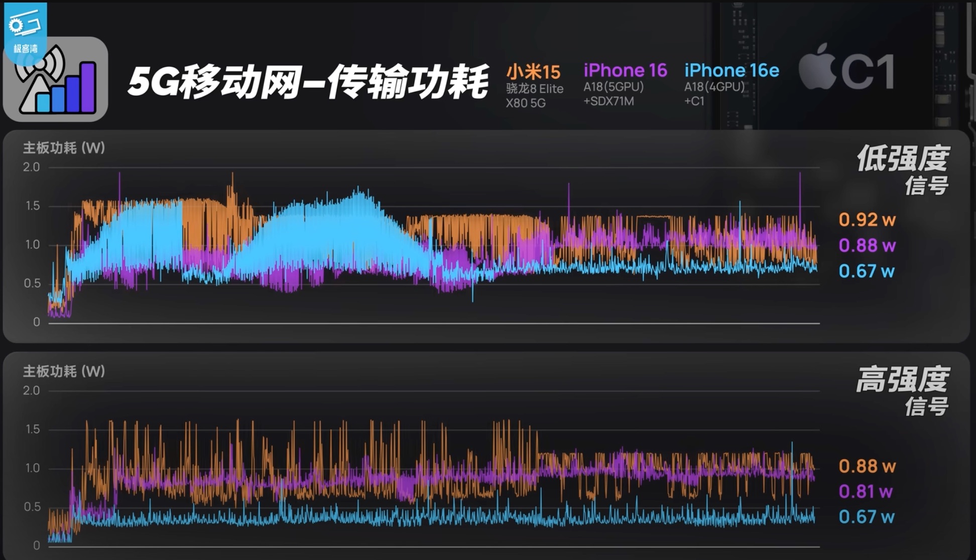Select the iPhone 16e legend label
Image resolution: width=976 pixels, height=560 pixels.
(x=731, y=70)
